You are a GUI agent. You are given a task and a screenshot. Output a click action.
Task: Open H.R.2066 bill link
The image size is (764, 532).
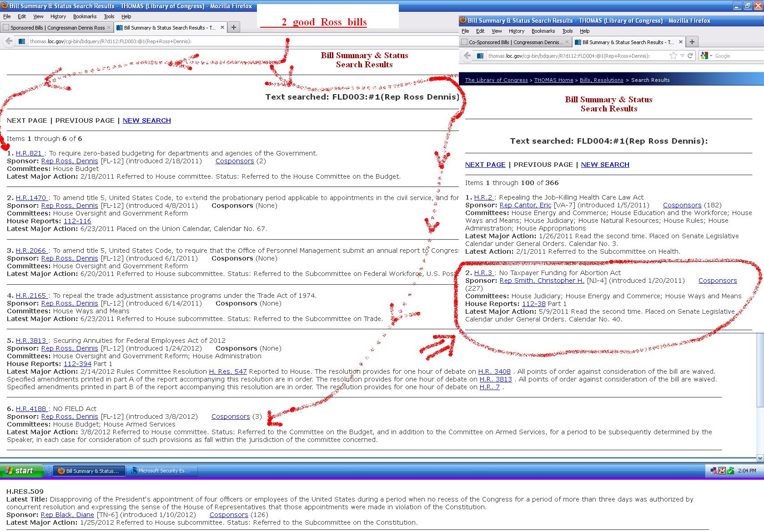[31, 251]
